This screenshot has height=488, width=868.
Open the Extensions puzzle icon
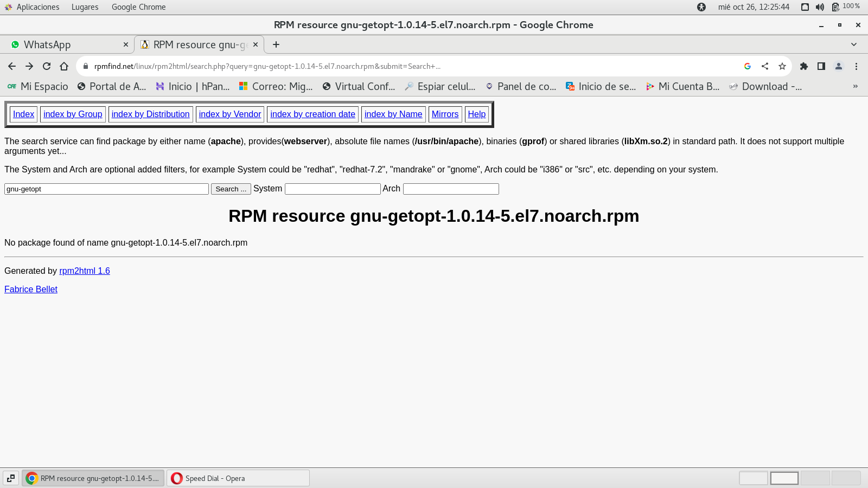pos(804,66)
